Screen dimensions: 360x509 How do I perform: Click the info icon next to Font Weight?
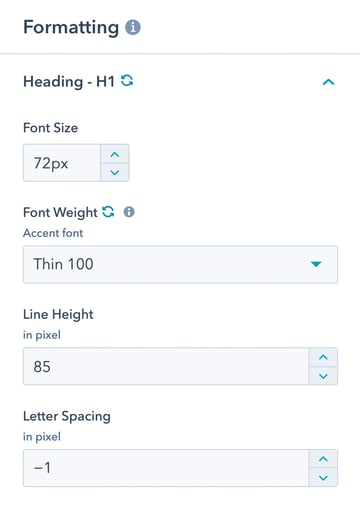pos(129,212)
